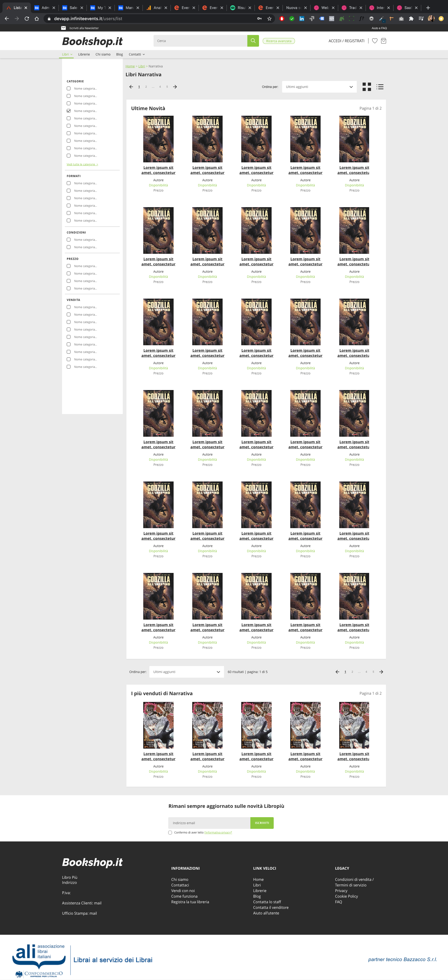This screenshot has width=448, height=980.
Task: Open the wishlist heart icon
Action: 374,41
